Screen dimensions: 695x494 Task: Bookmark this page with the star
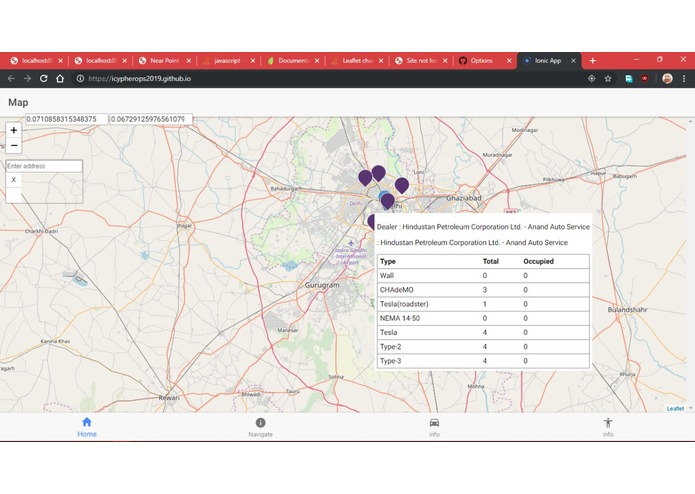click(x=608, y=78)
